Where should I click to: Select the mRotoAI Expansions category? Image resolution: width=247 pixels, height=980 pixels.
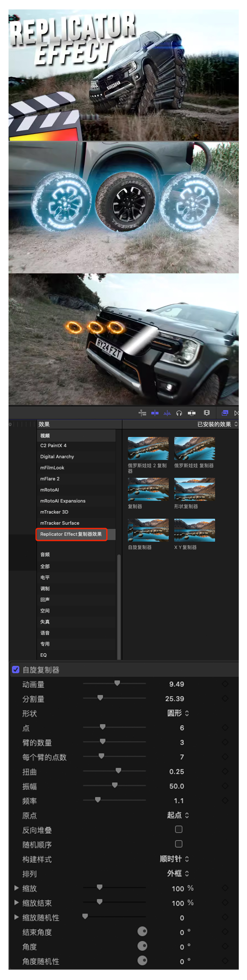point(76,501)
